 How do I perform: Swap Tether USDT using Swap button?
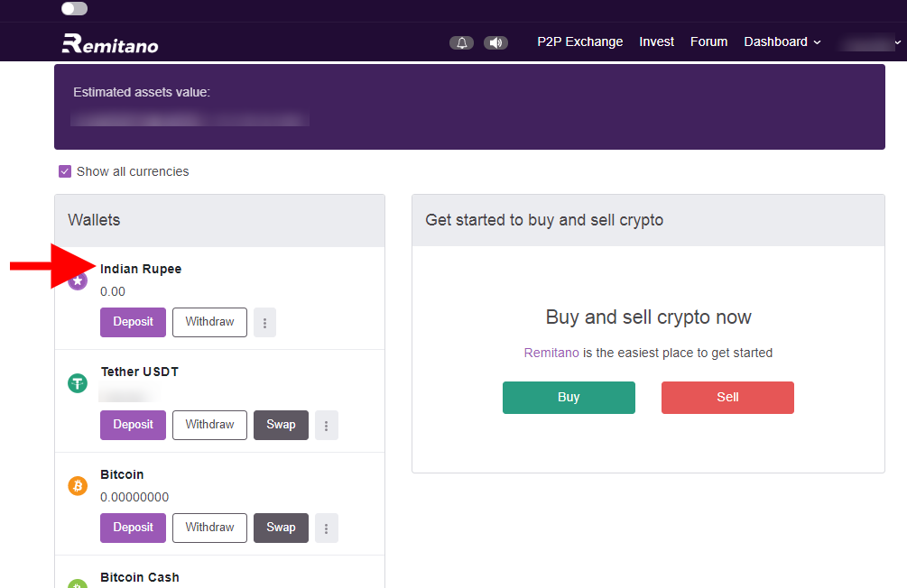point(281,425)
